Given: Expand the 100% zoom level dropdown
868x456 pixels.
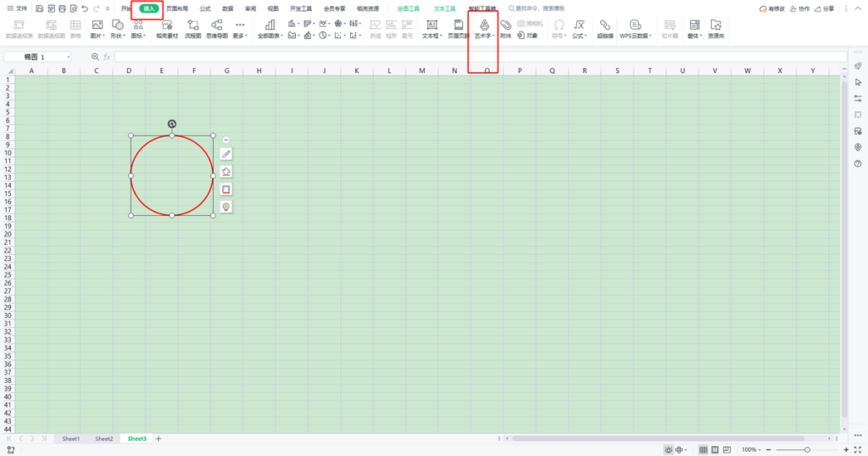Looking at the screenshot, I should click(751, 450).
